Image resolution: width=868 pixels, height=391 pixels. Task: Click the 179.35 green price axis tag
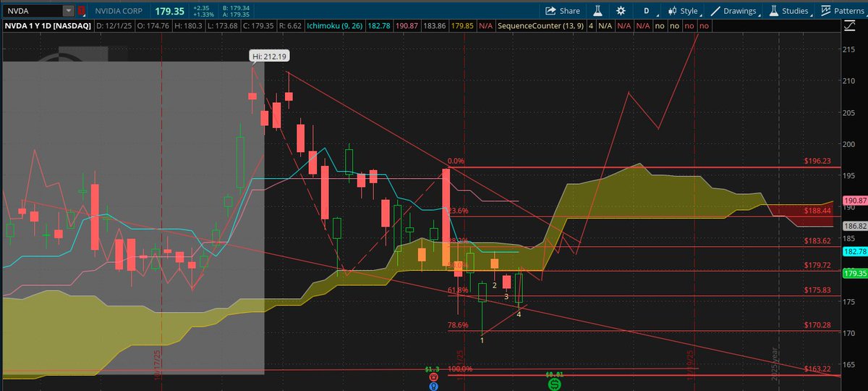855,273
